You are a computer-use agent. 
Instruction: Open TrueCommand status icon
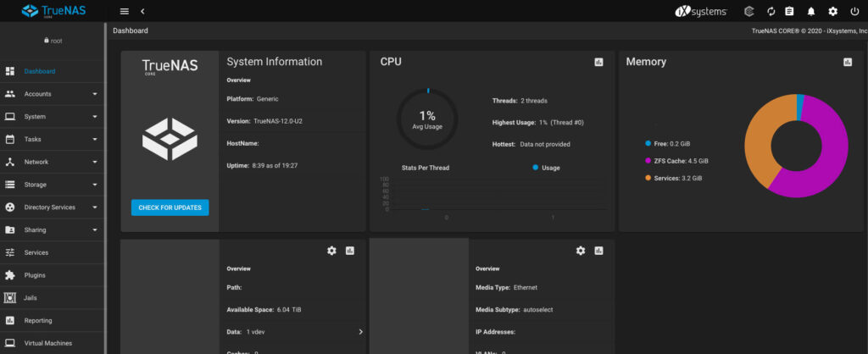[749, 11]
